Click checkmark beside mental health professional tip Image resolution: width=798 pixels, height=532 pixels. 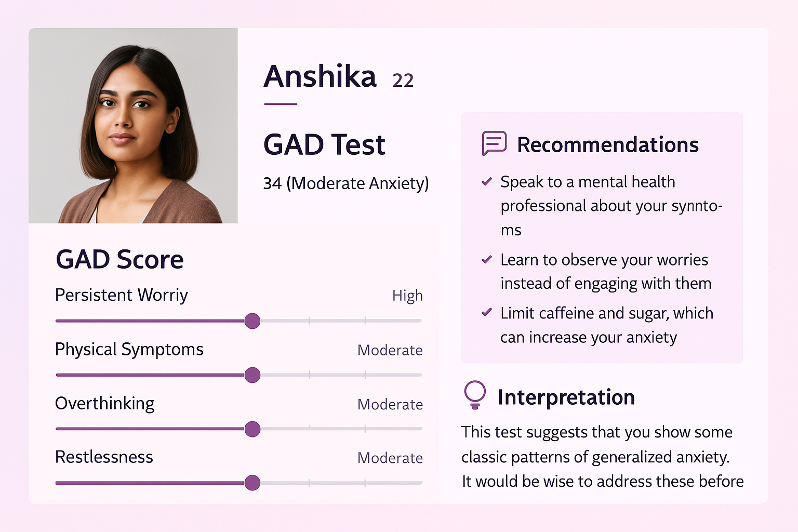(487, 182)
